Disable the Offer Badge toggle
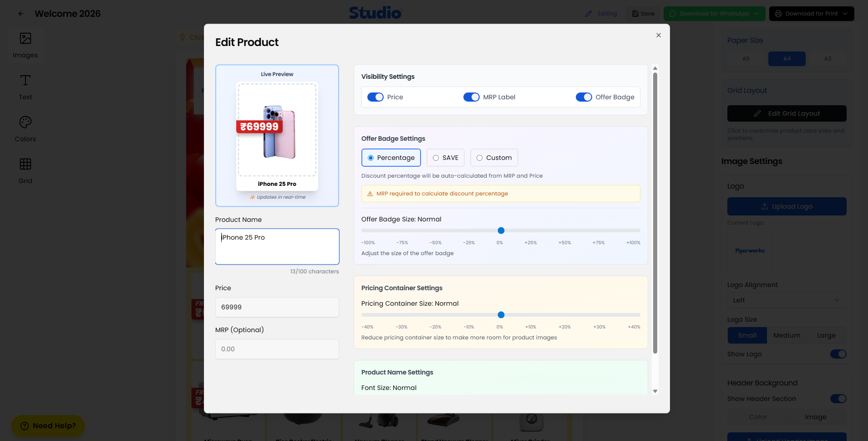The height and width of the screenshot is (441, 868). pyautogui.click(x=584, y=97)
